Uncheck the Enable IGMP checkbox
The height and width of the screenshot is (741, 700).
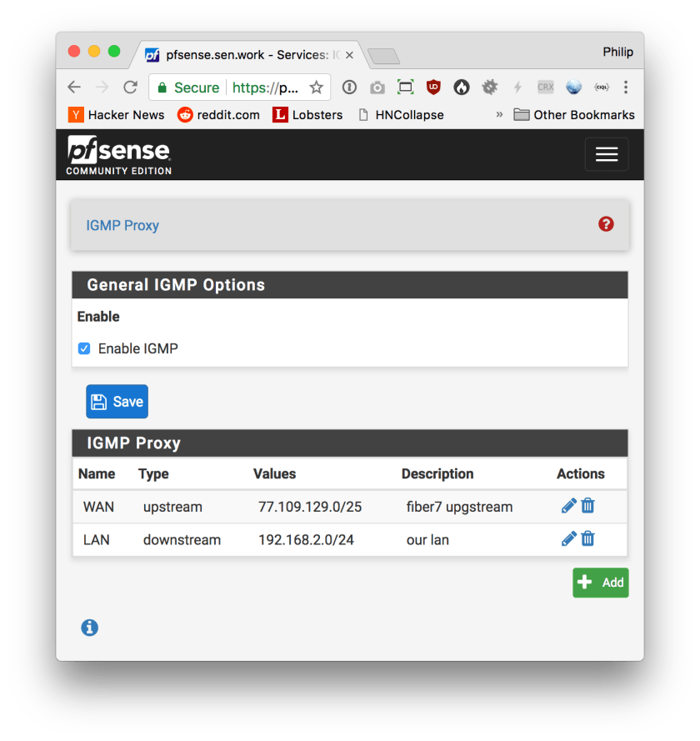(x=84, y=348)
